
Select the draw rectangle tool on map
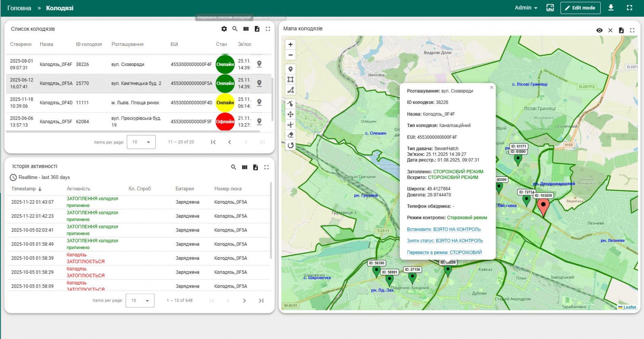(x=290, y=79)
